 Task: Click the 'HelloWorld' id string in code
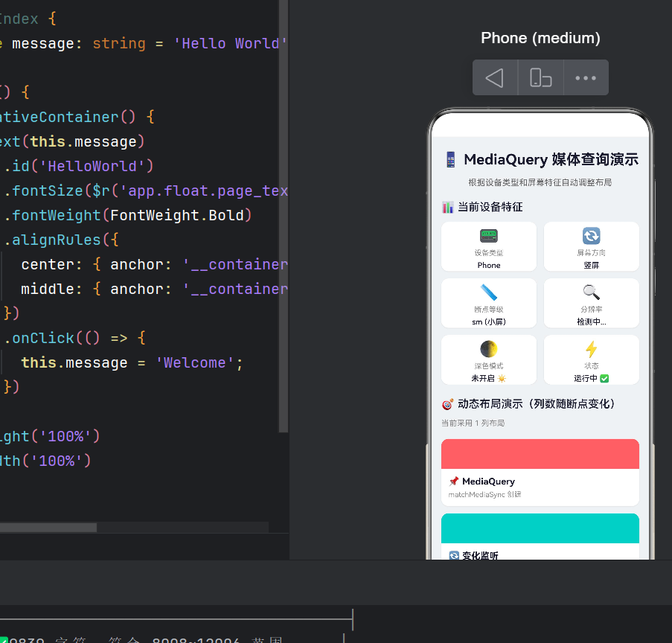pos(92,166)
